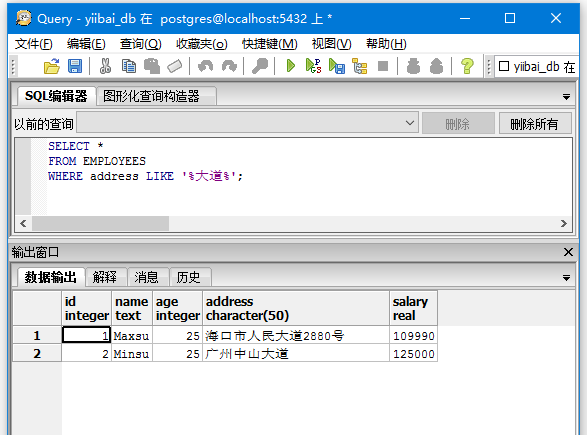Click the SQL editor horizontal scrollbar thumb
The image size is (587, 435).
point(100,223)
